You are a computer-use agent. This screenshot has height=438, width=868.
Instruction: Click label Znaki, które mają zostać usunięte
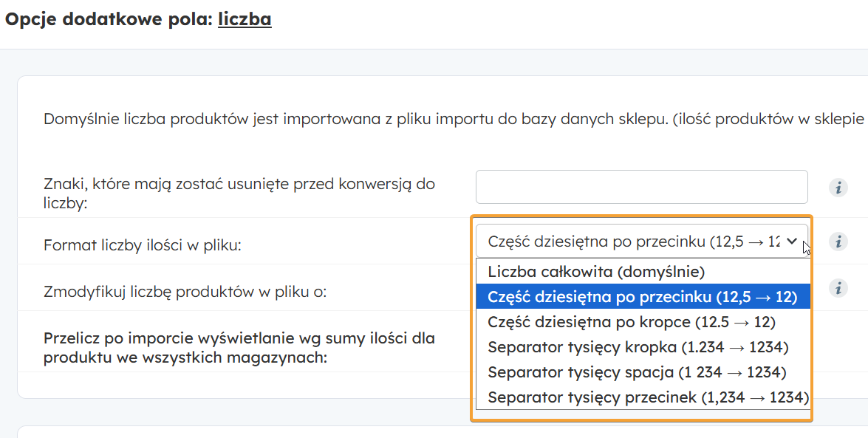[239, 193]
